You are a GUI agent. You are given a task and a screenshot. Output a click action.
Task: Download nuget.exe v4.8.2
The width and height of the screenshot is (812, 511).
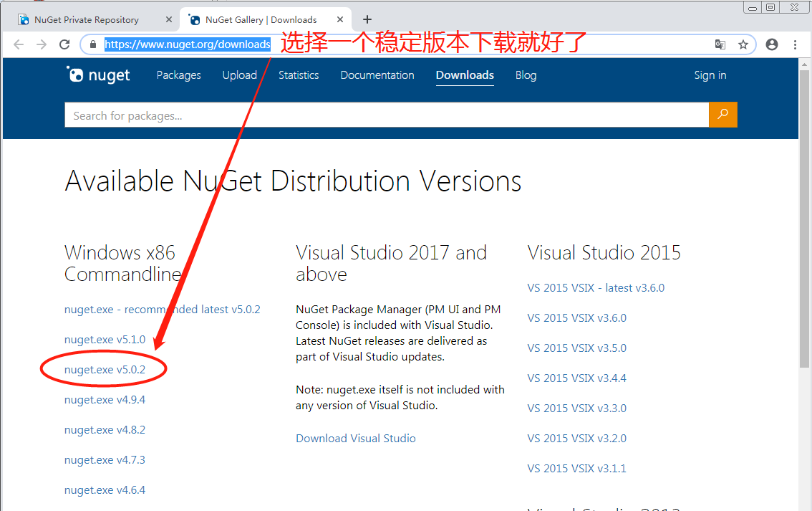point(105,429)
